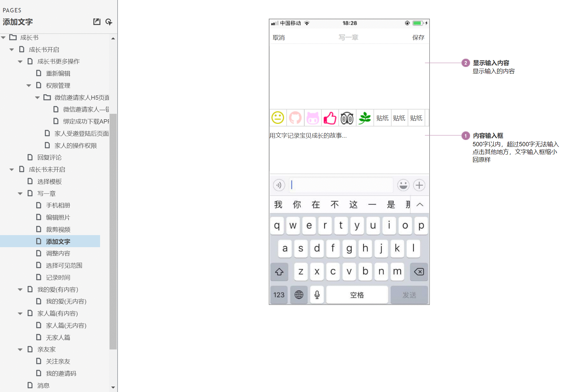Tap the plus button in the chat bar
This screenshot has width=575, height=392.
pyautogui.click(x=419, y=185)
